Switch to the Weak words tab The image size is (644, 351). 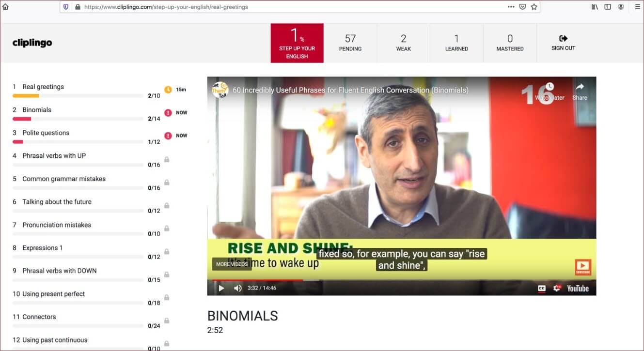(403, 43)
